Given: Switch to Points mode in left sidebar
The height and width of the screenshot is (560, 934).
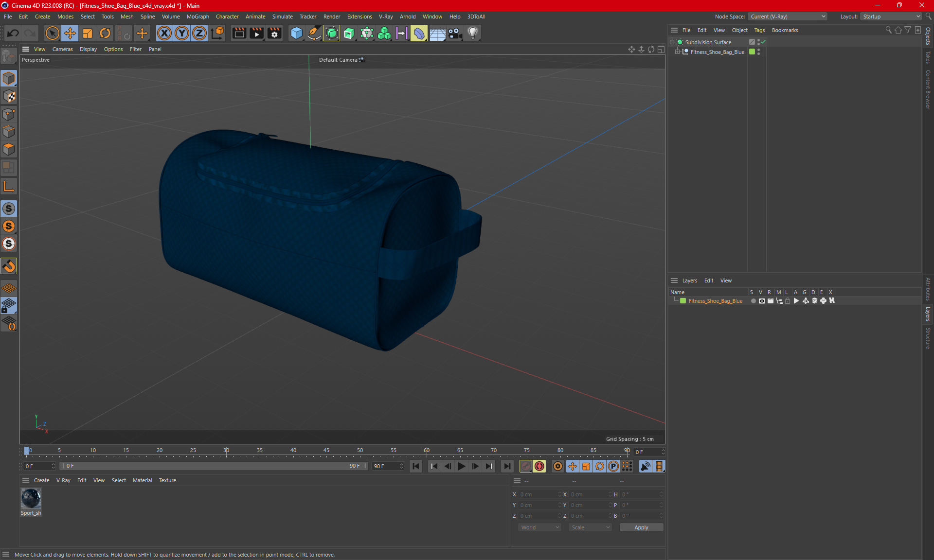Looking at the screenshot, I should click(x=9, y=114).
